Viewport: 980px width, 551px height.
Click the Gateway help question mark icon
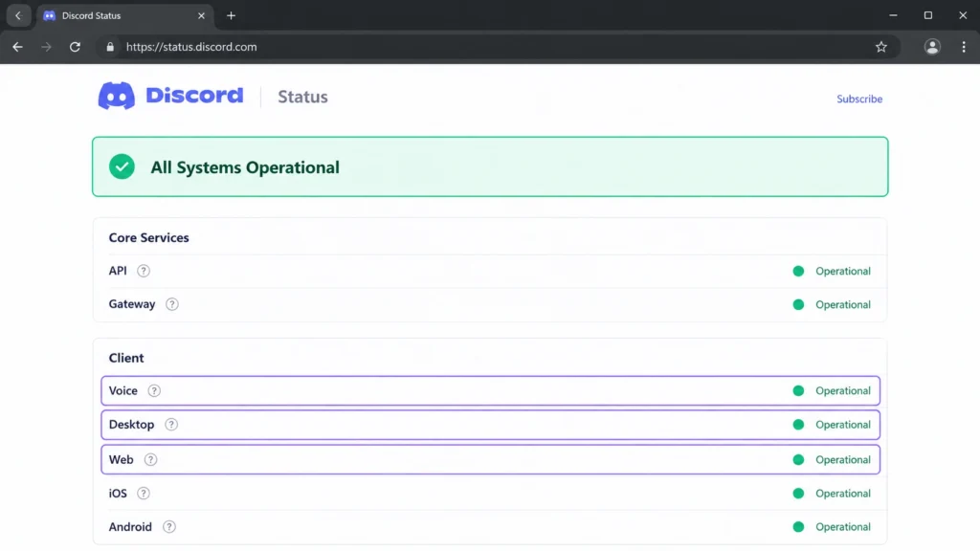172,304
